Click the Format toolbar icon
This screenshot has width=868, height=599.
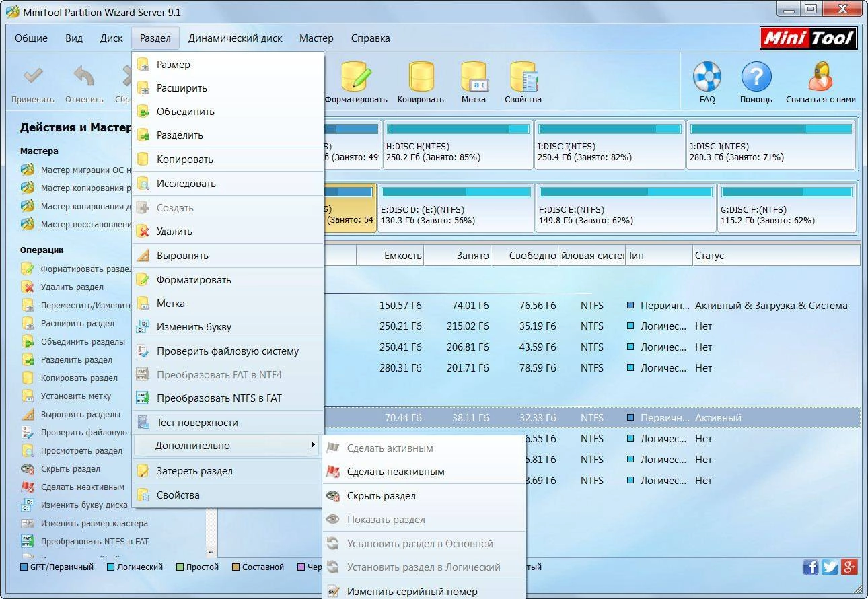(357, 77)
